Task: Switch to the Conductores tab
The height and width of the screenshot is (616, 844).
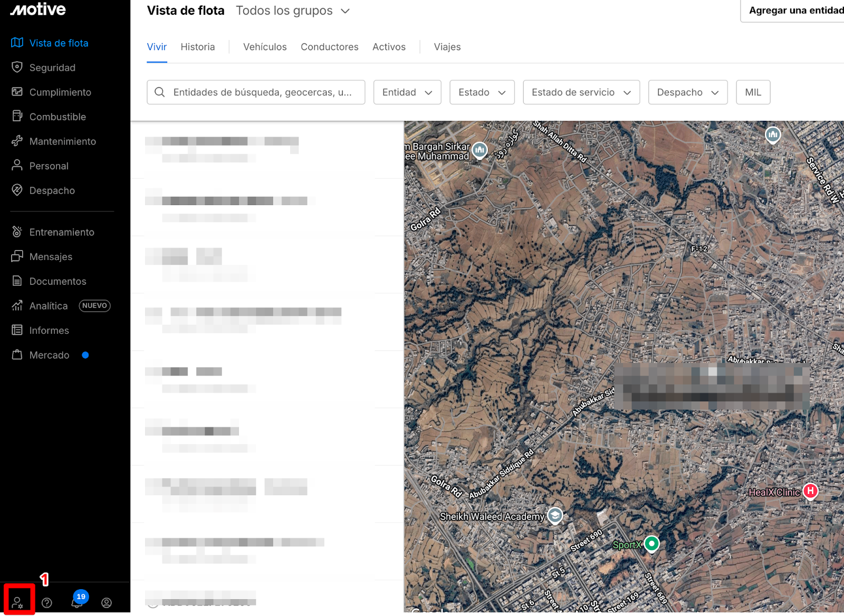Action: click(x=329, y=47)
